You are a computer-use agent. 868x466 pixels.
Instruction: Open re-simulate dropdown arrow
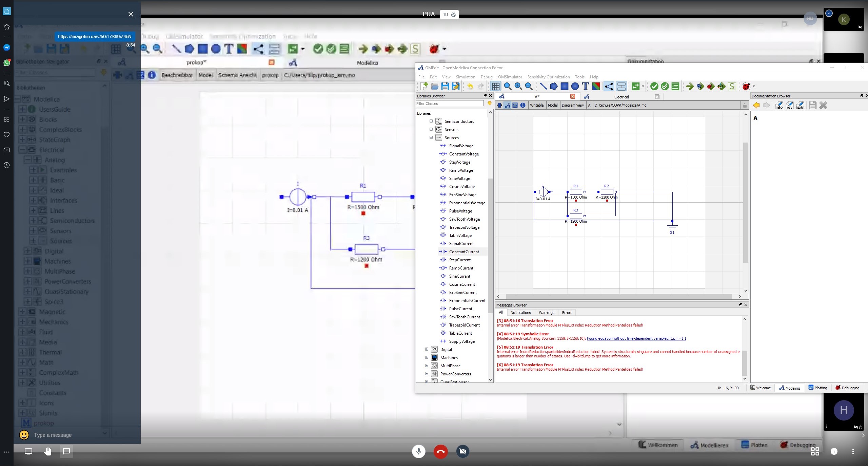(643, 86)
